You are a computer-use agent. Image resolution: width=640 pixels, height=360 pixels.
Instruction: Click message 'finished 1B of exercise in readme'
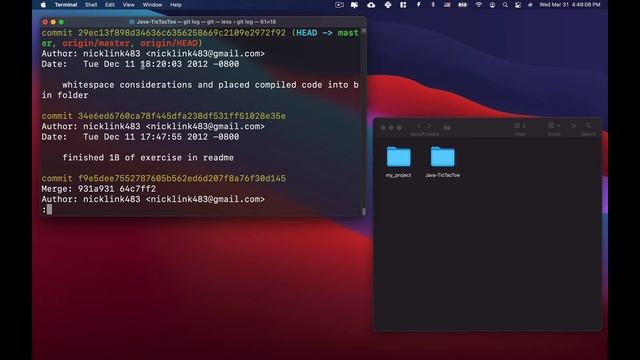pos(148,158)
